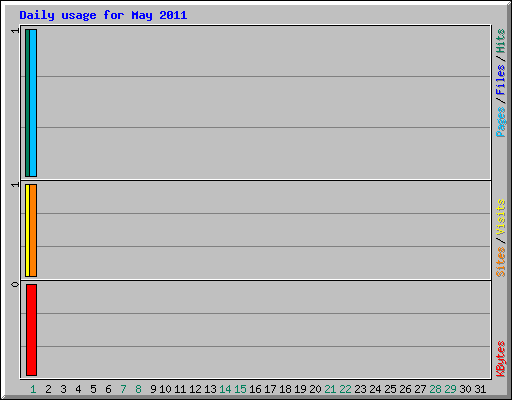Select the Files legend label
Screen dimensions: 512x400
click(x=500, y=79)
